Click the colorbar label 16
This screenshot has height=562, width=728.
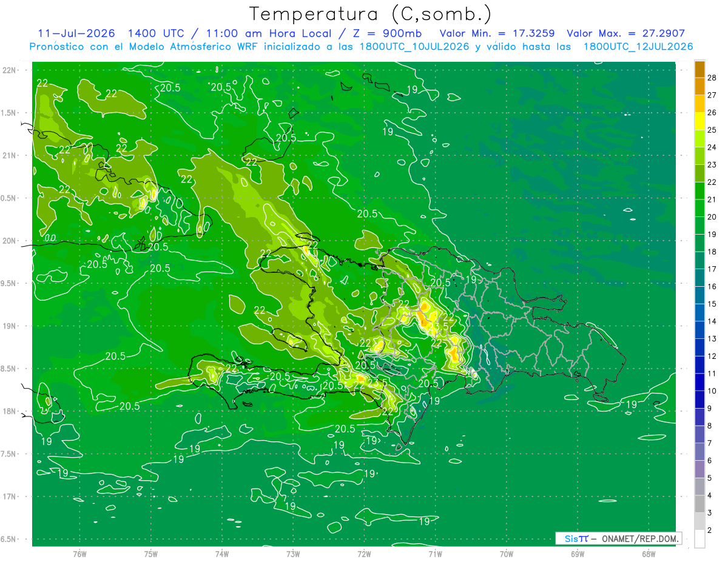click(712, 287)
